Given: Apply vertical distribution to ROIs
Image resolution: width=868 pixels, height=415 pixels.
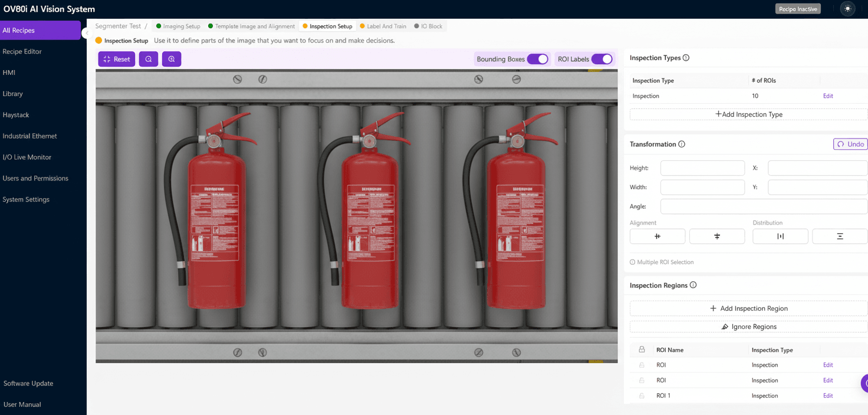Looking at the screenshot, I should [840, 236].
